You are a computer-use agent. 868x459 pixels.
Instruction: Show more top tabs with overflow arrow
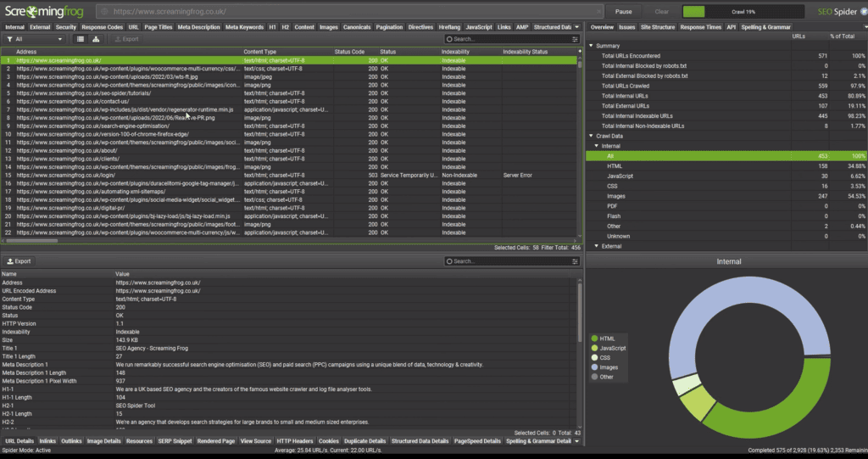(x=576, y=26)
